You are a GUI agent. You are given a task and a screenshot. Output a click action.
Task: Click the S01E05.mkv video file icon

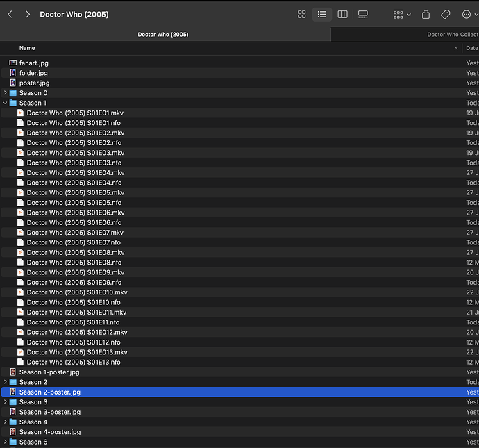(x=20, y=192)
